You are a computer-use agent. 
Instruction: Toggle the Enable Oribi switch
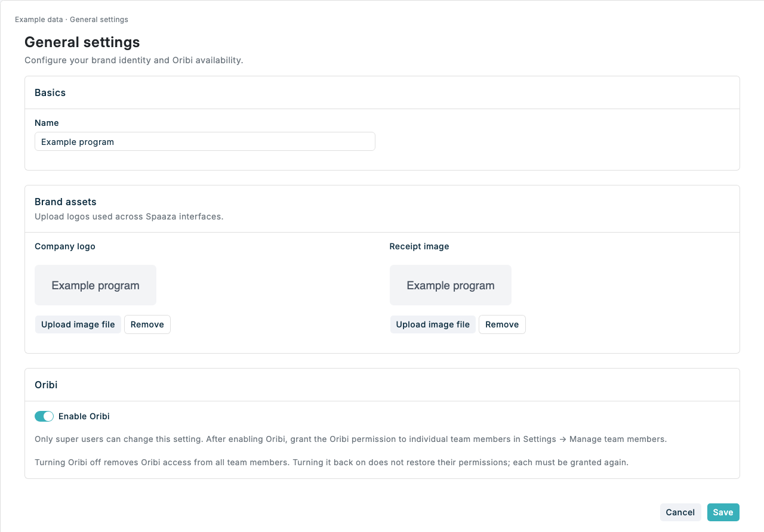click(44, 416)
